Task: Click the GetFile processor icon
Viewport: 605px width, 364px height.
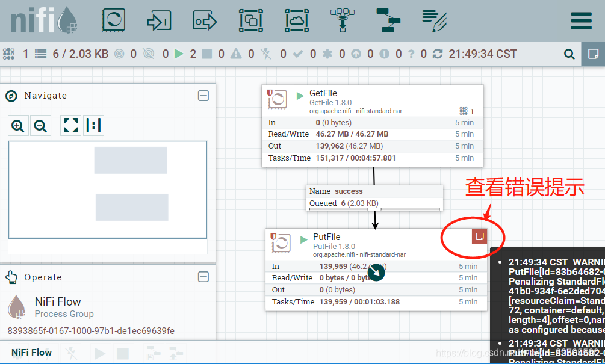Action: (x=278, y=100)
